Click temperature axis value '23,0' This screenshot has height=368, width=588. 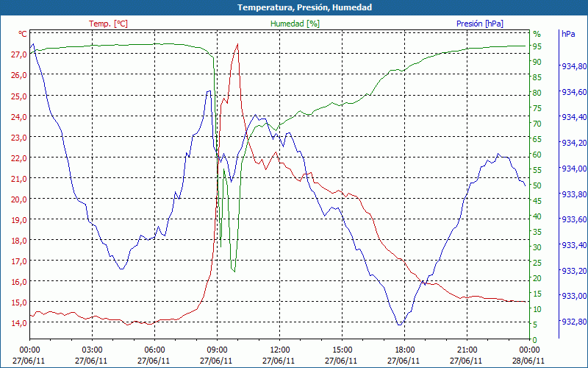19,137
